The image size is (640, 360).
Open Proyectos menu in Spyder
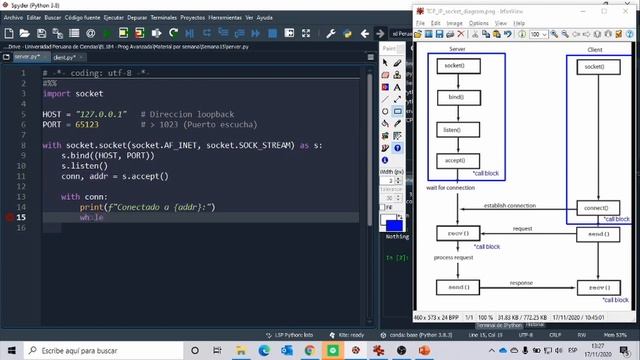pyautogui.click(x=193, y=18)
